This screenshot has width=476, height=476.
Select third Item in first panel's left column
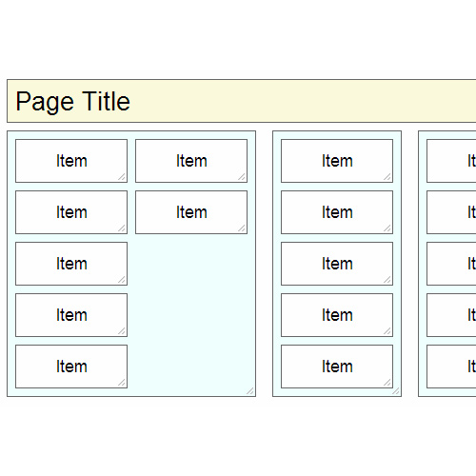click(x=71, y=264)
